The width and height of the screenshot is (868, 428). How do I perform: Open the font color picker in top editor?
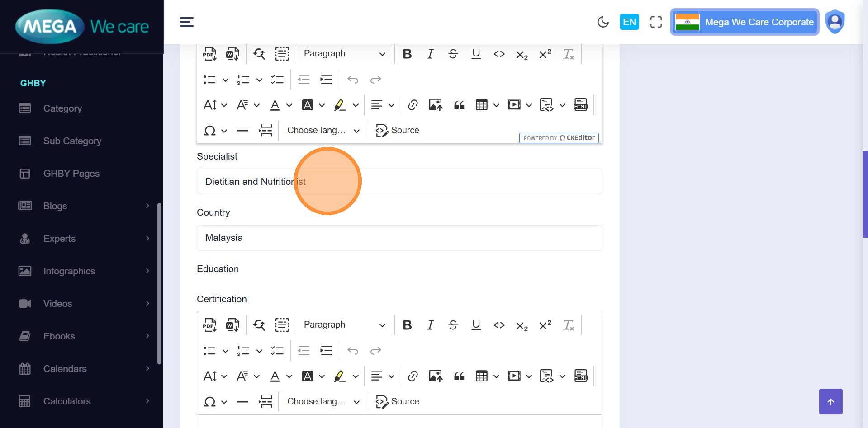tap(275, 105)
